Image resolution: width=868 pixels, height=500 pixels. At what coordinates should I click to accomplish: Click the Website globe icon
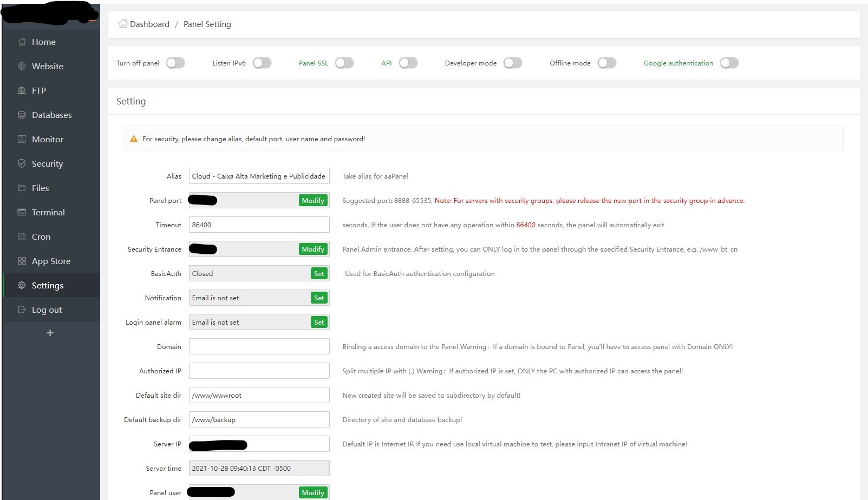coord(22,66)
